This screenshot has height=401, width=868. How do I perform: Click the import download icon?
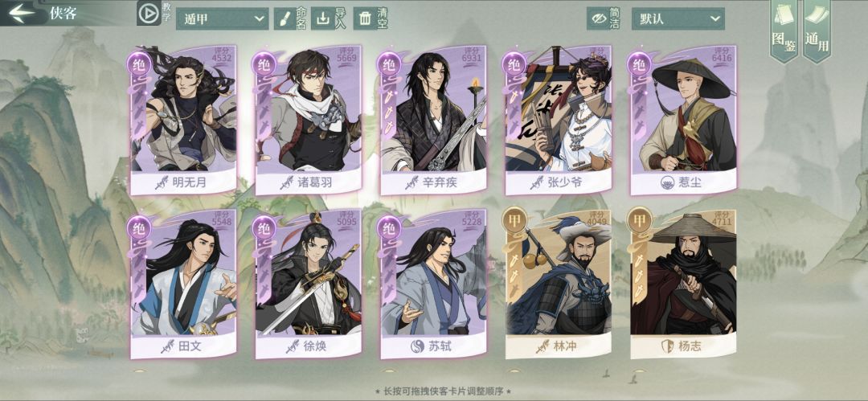coord(322,18)
